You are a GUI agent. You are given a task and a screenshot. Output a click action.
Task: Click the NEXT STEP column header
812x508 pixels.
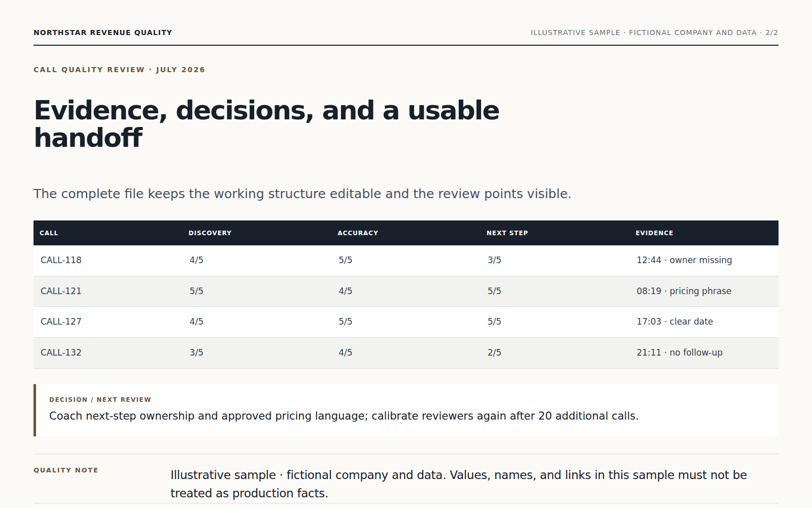507,233
